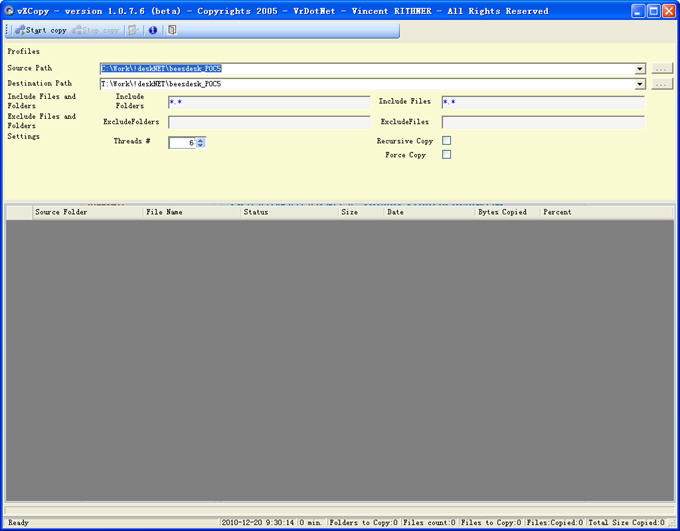Open the Source Path dropdown arrow
680x531 pixels.
(640, 69)
